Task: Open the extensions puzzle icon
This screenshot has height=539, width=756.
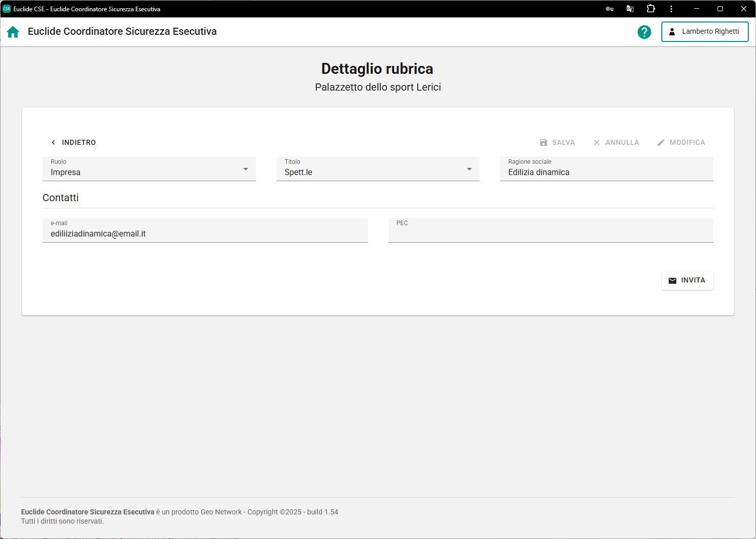Action: 651,9
